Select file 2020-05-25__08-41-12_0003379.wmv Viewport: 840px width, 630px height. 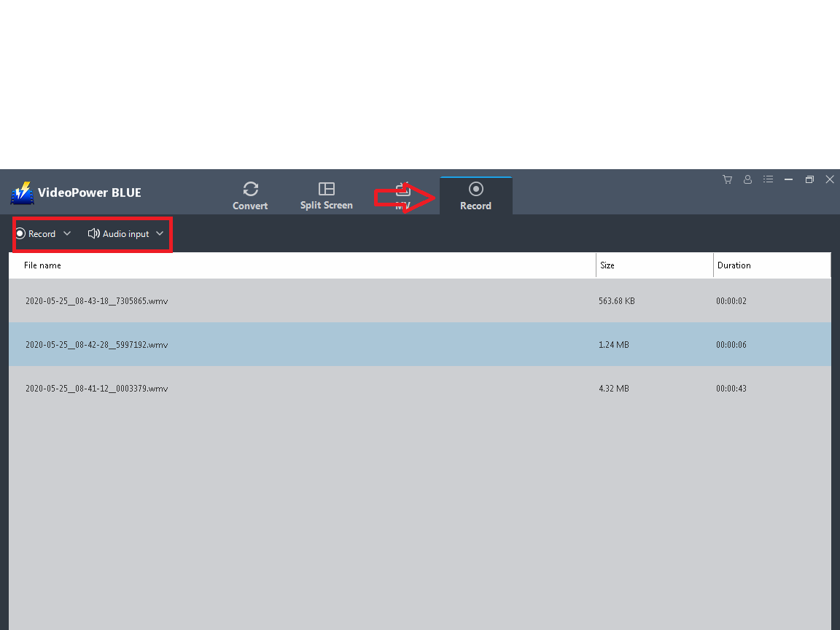coord(96,388)
